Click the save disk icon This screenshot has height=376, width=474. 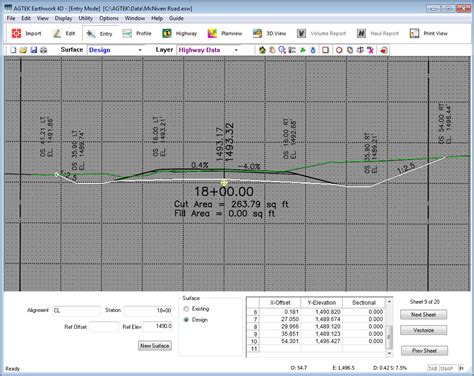pyautogui.click(x=33, y=50)
